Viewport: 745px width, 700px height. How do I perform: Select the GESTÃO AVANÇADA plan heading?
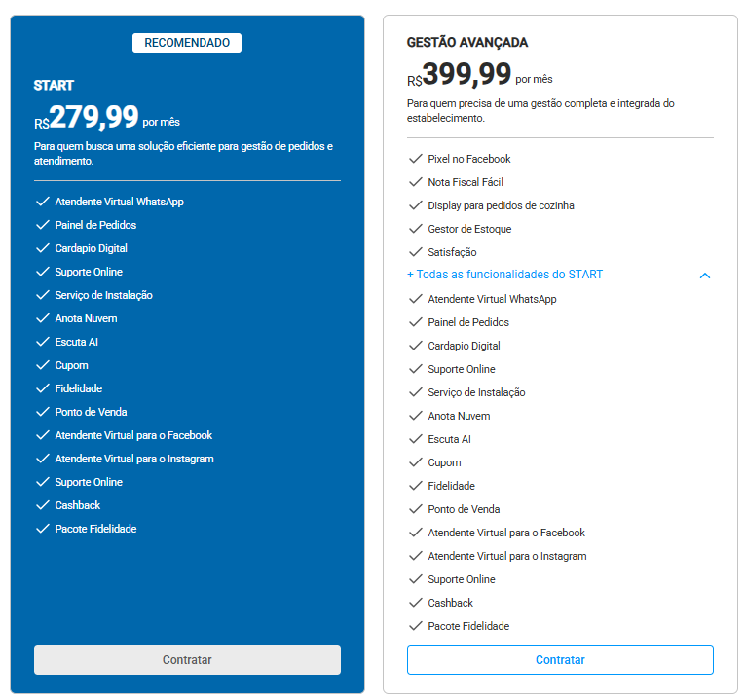coord(467,42)
